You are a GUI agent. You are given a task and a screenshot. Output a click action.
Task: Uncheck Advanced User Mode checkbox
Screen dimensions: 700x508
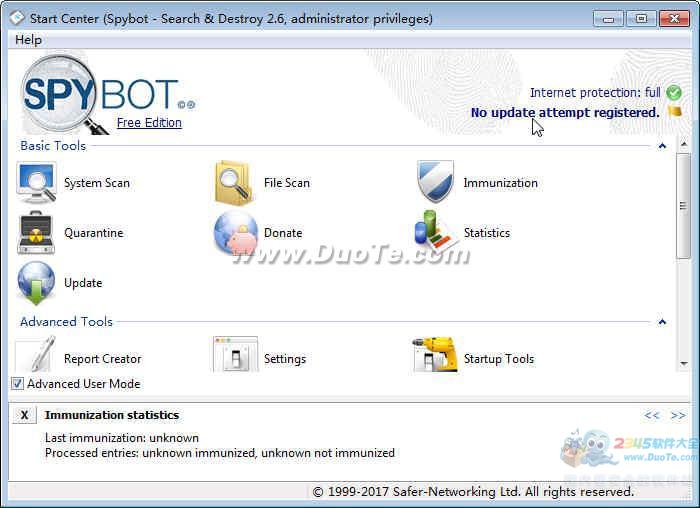(x=17, y=383)
